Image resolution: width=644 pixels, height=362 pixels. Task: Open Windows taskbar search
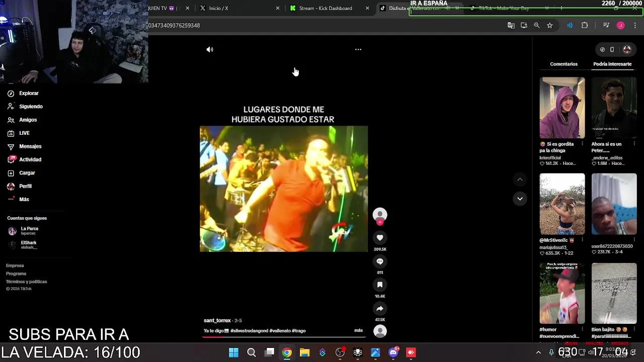[x=252, y=352]
